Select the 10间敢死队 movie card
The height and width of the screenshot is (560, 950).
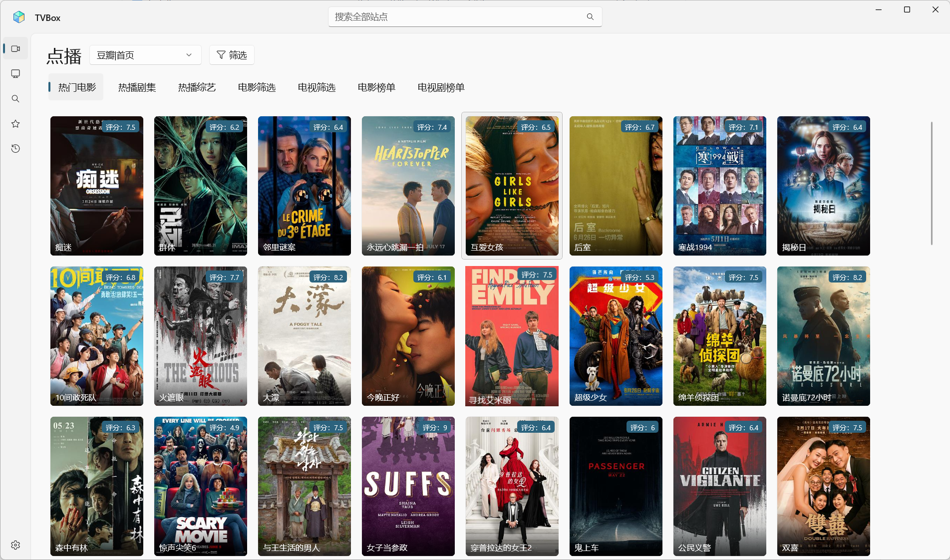click(97, 336)
